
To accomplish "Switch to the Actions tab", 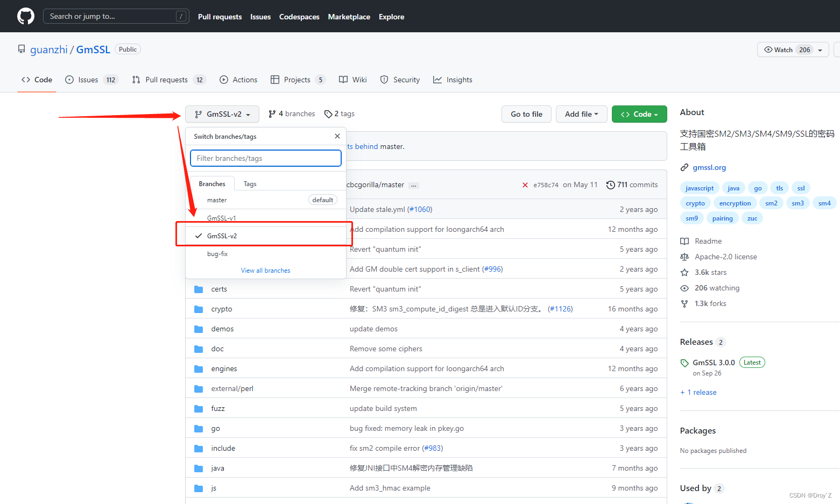I will pos(238,80).
